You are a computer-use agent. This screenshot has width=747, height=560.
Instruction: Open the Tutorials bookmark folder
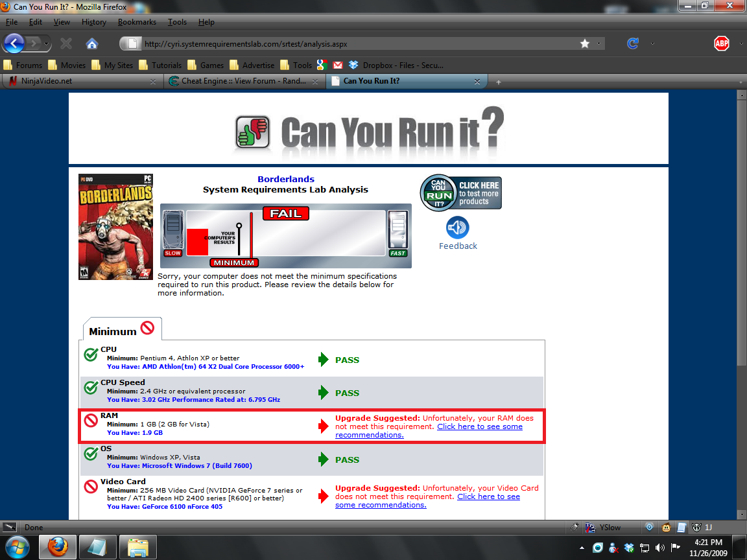[161, 65]
